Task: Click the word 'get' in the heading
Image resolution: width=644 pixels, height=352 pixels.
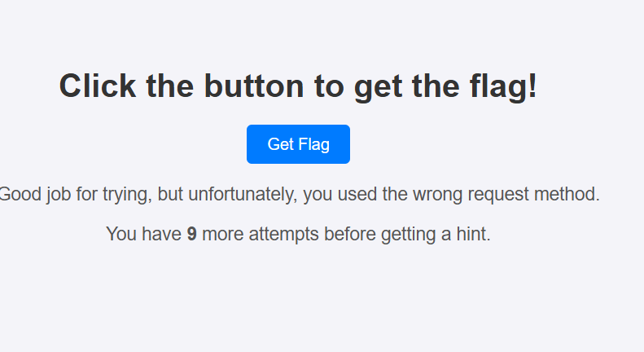Action: click(x=379, y=87)
